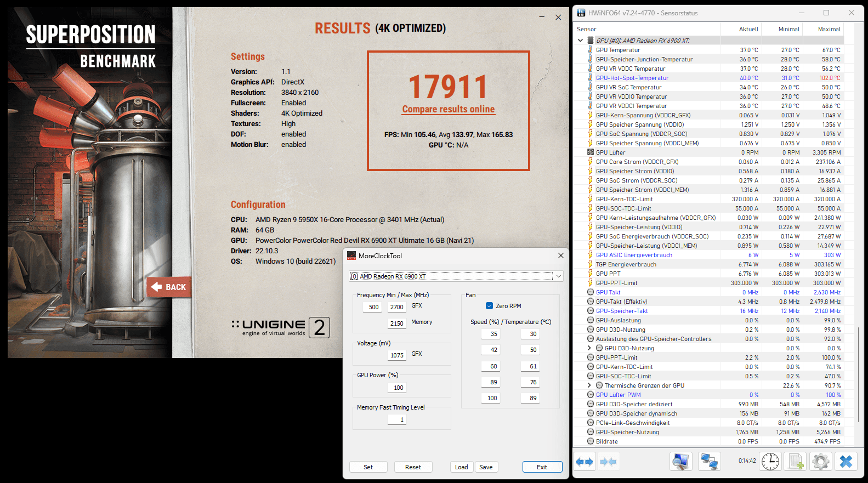Click Load button in MoreClockTool
Screen dimensions: 868x483
[x=462, y=467]
